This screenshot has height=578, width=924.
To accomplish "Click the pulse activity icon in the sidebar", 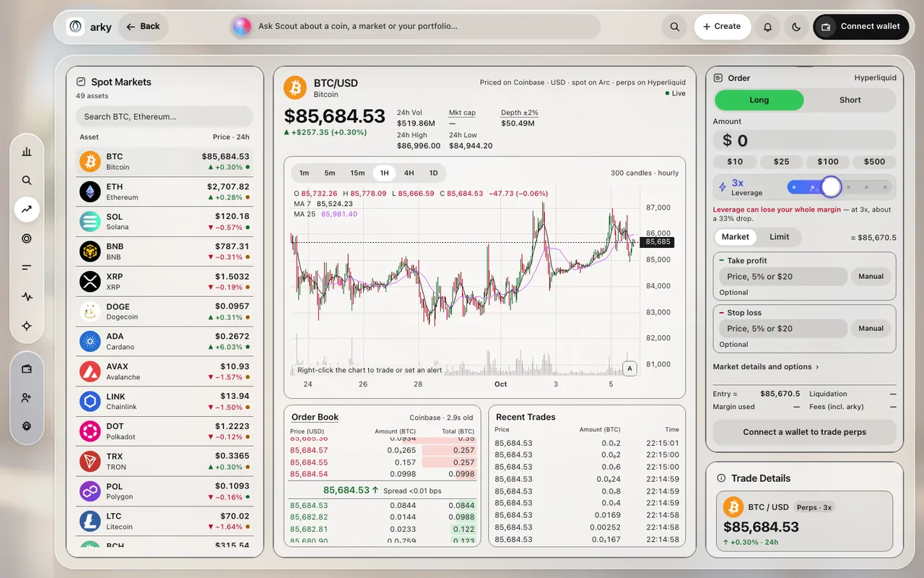I will (x=27, y=296).
